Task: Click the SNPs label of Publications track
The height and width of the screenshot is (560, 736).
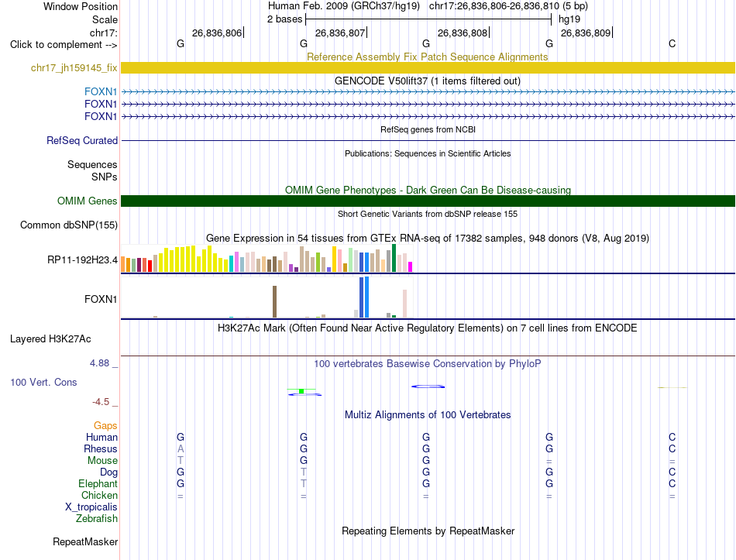Action: coord(105,177)
